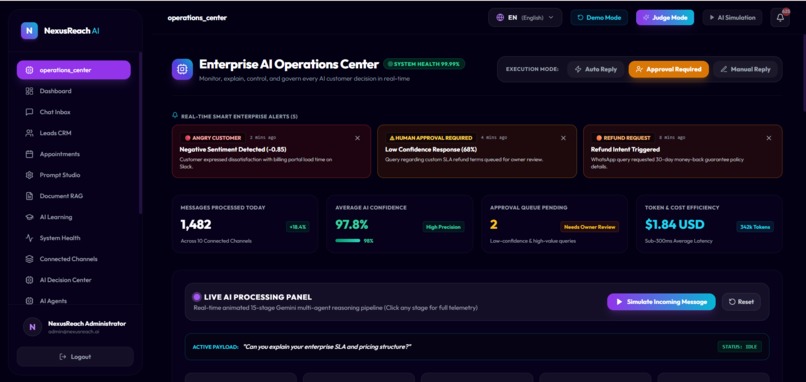
Task: Click the sidebar scrollbar
Action: pyautogui.click(x=141, y=133)
